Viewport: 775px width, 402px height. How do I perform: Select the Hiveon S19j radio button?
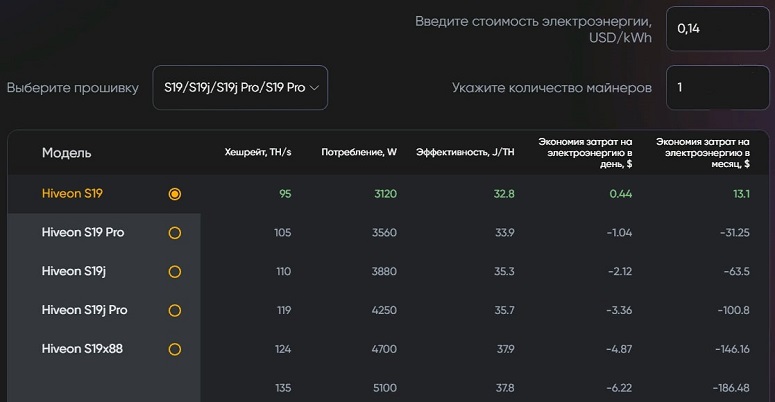click(x=174, y=271)
